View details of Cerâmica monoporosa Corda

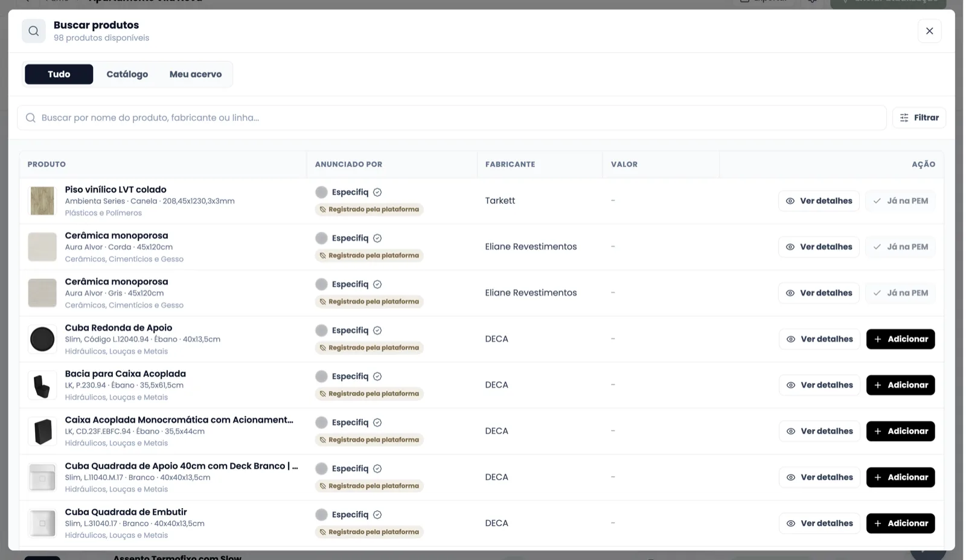pos(819,247)
